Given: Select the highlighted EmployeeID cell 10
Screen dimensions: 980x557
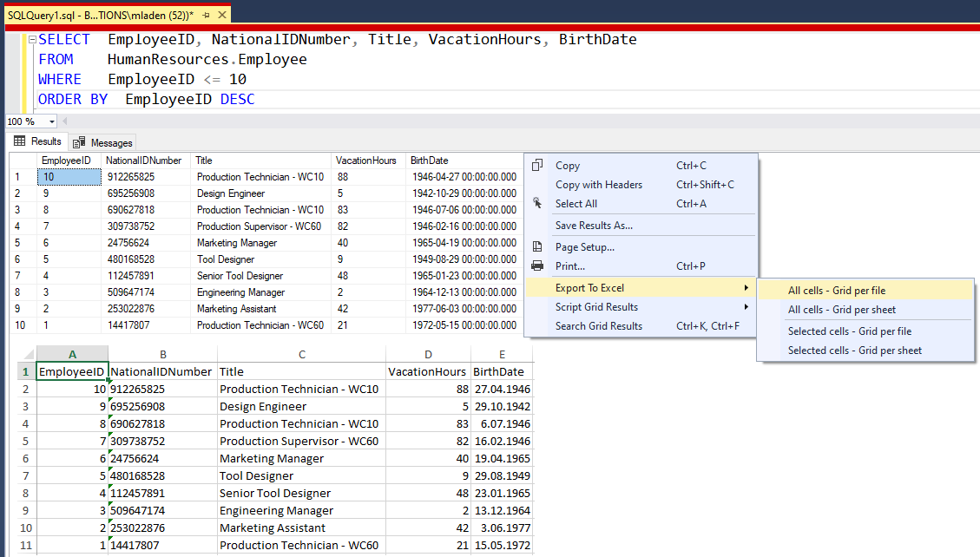Looking at the screenshot, I should tap(69, 177).
